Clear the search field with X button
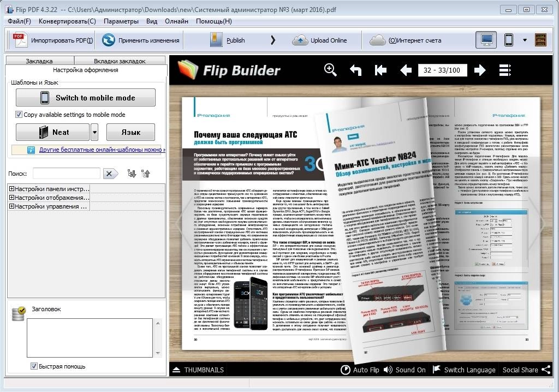Screen dimensions: 559x392 coord(110,174)
